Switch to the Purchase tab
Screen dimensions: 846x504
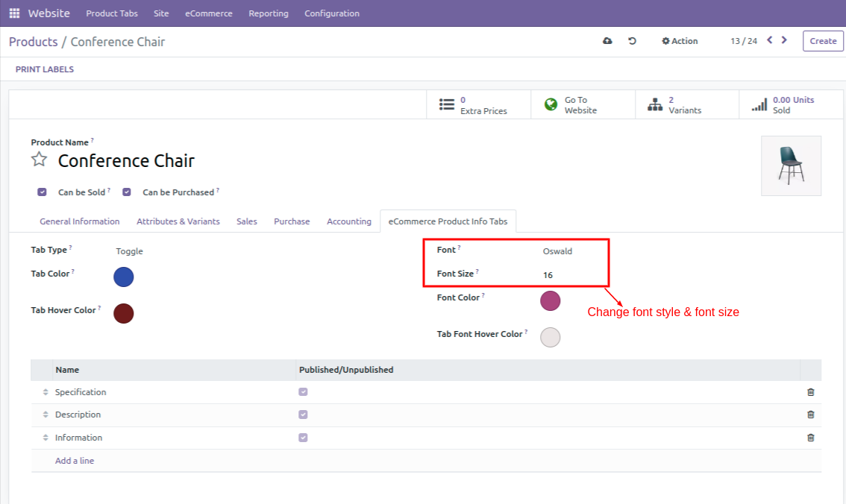pyautogui.click(x=292, y=221)
